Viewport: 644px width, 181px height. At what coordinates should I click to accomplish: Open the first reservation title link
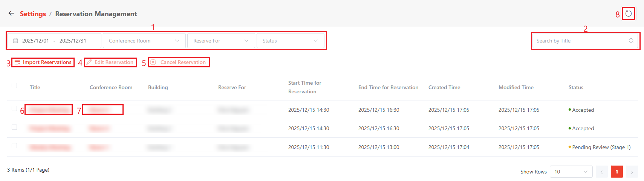click(x=49, y=110)
